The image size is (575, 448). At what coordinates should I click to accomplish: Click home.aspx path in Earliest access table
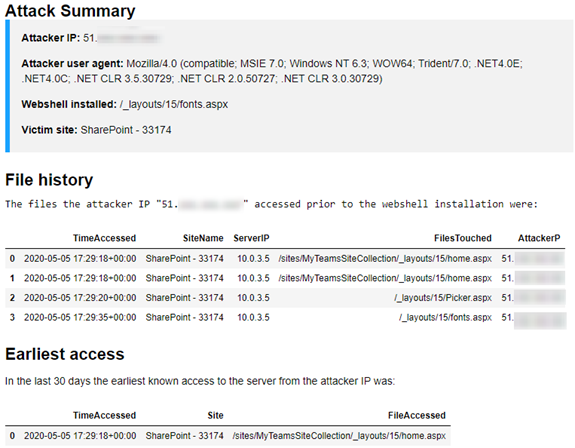[x=339, y=436]
